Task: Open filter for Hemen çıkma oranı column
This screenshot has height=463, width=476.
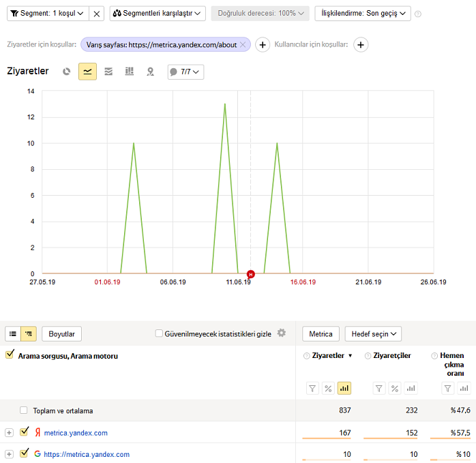Action: [447, 388]
